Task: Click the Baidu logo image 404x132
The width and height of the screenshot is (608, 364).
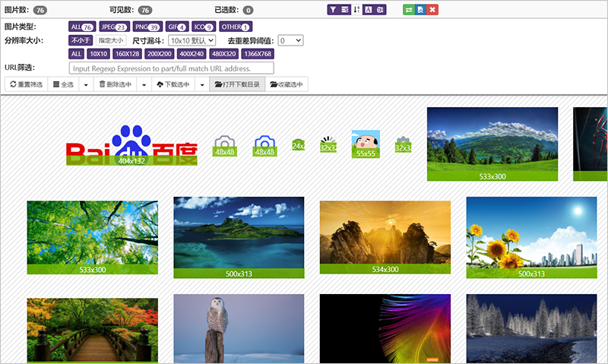Action: pyautogui.click(x=131, y=146)
